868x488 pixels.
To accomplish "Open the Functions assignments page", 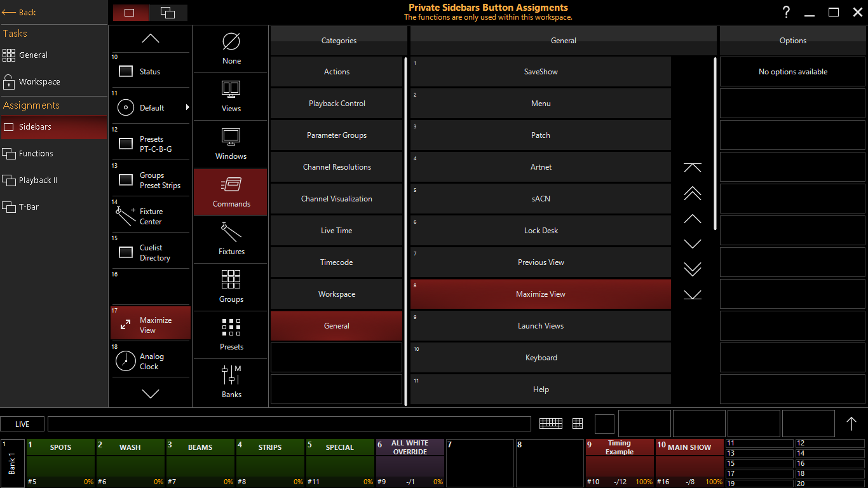I will 36,154.
